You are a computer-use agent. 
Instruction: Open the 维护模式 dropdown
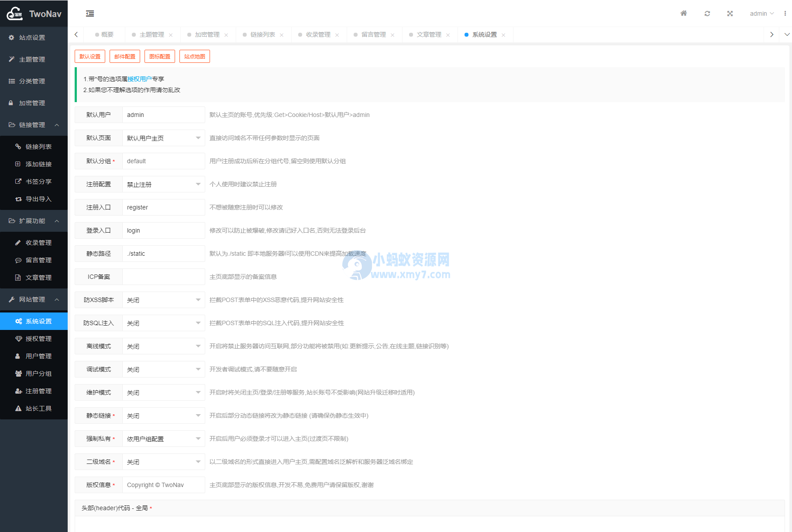pos(164,392)
